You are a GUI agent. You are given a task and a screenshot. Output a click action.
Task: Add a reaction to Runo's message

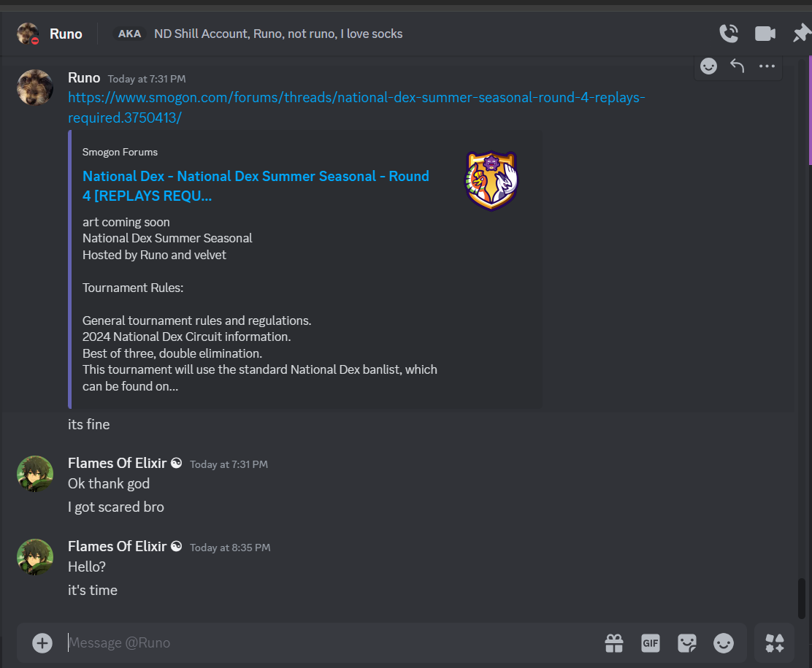(708, 66)
